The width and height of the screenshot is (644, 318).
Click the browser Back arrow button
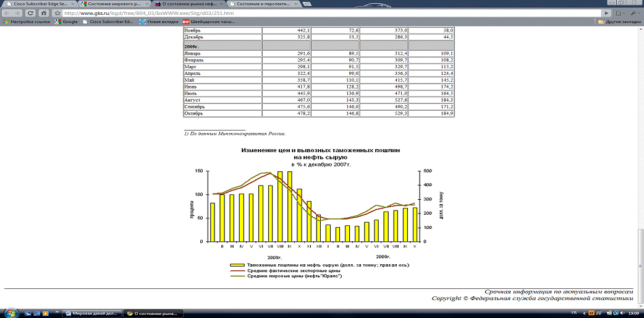7,12
